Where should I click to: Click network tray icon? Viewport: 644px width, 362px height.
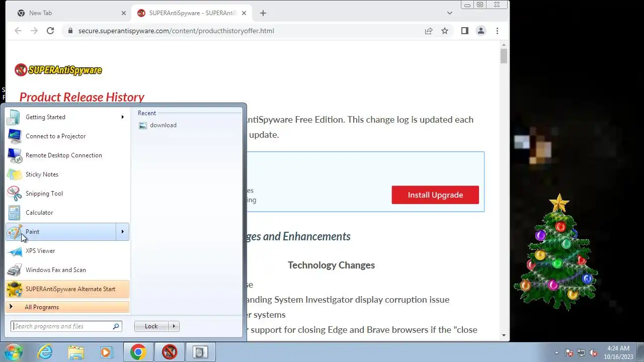coord(581,352)
